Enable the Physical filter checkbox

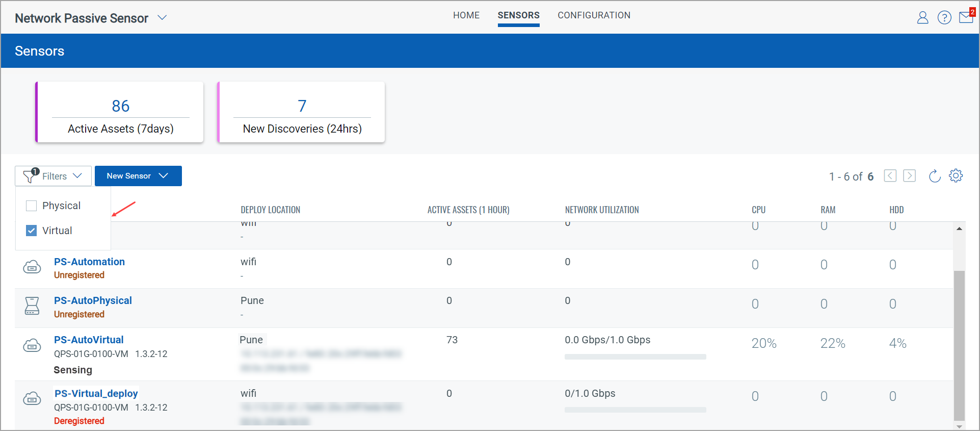[x=32, y=206]
